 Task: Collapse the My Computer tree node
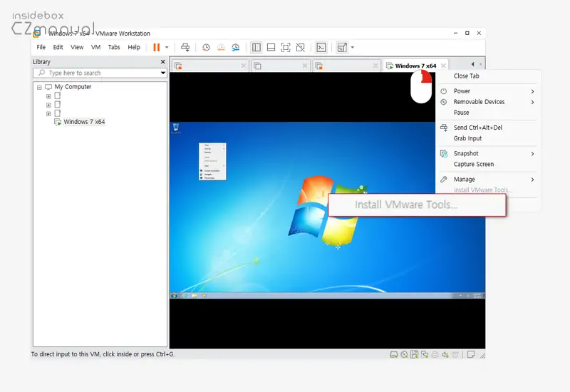coord(39,87)
